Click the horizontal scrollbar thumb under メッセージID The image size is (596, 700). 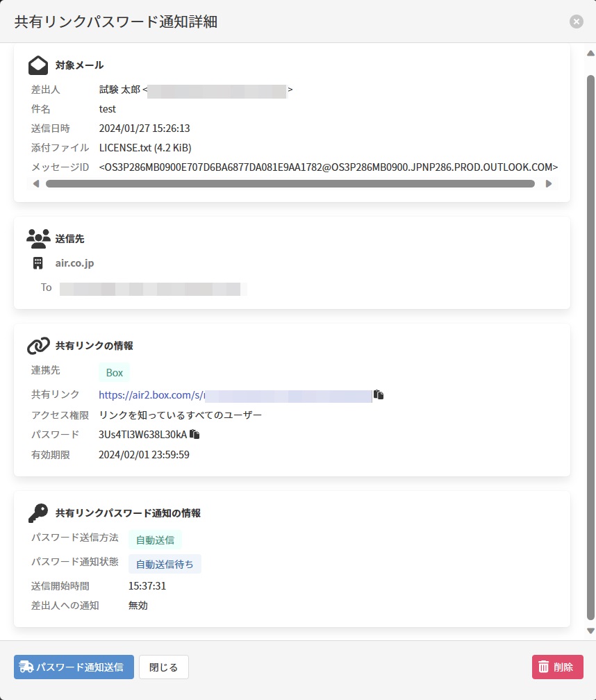(x=290, y=184)
